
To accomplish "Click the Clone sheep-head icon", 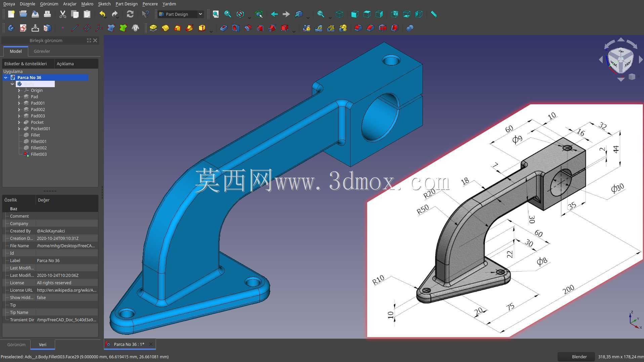I will click(x=135, y=28).
